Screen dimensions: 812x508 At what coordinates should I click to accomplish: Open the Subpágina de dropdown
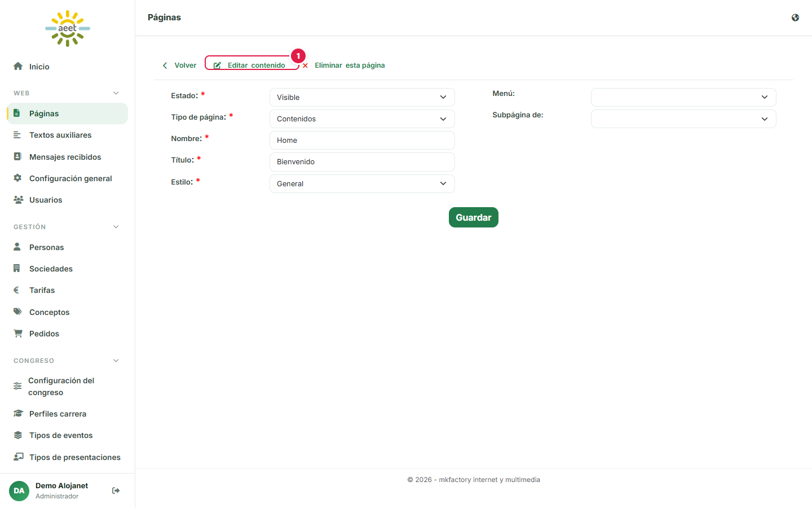tap(683, 119)
